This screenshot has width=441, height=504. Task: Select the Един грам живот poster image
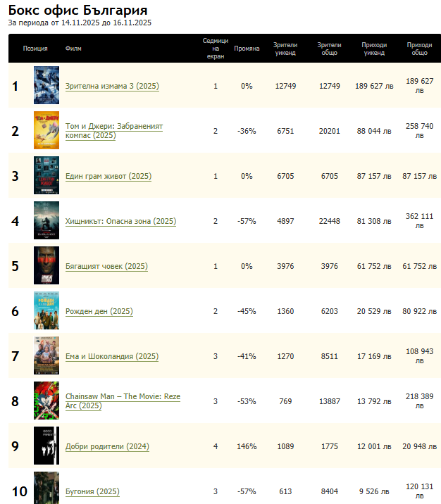click(46, 176)
